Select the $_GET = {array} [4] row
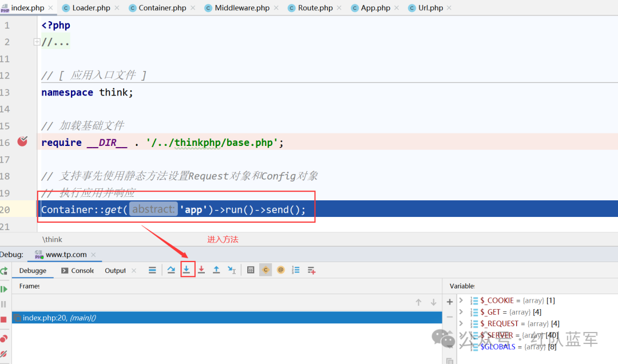Image resolution: width=618 pixels, height=364 pixels. [x=506, y=312]
